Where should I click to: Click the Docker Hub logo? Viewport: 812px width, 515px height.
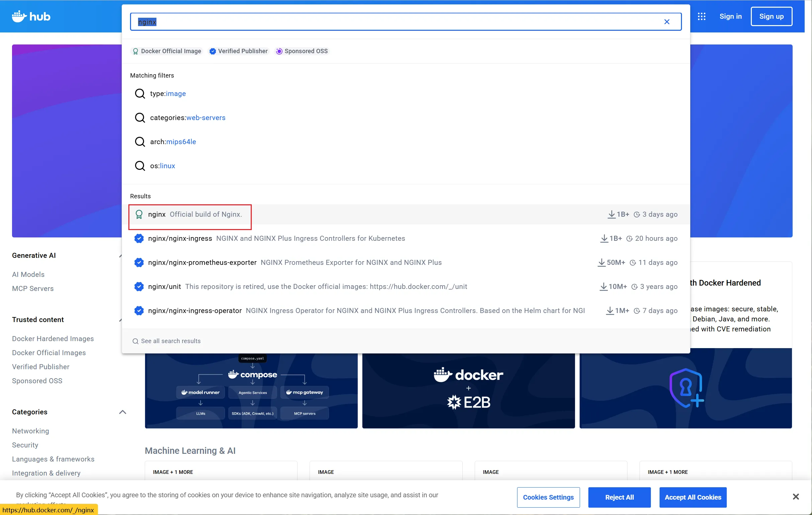coord(31,16)
